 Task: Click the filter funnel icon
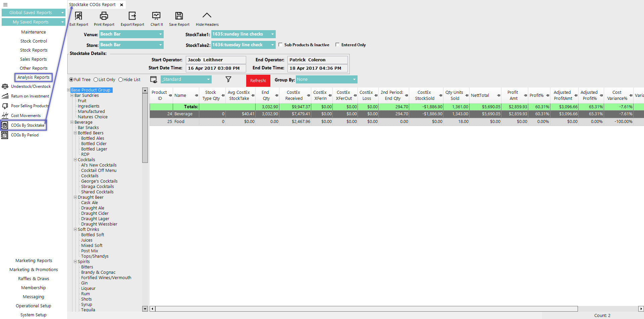[x=228, y=79]
